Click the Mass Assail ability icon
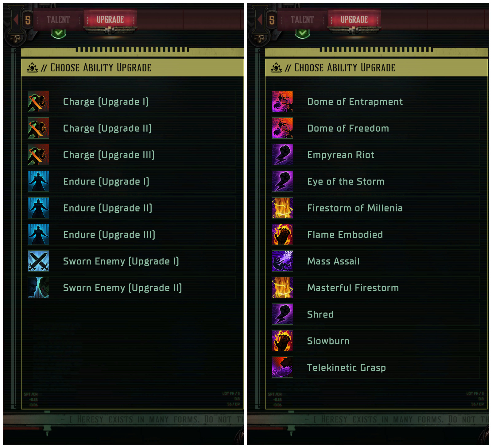This screenshot has height=448, width=492. coord(282,261)
